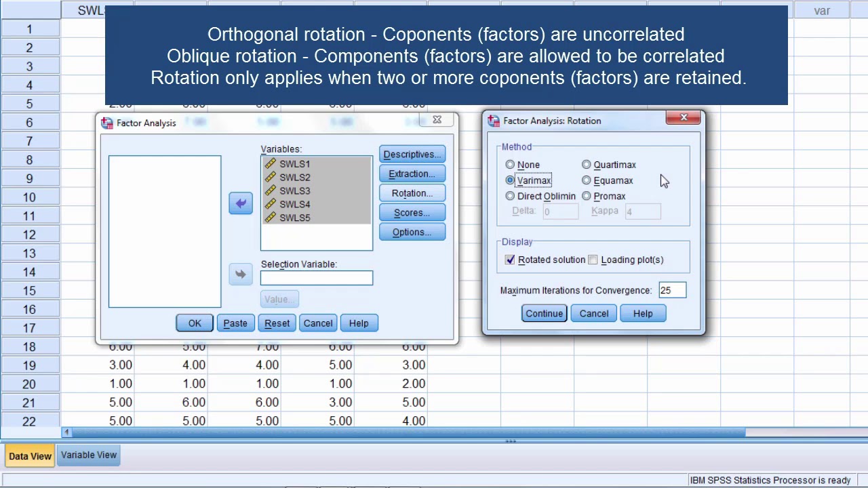Select row header 10 in data grid
This screenshot has height=488, width=868.
click(30, 197)
